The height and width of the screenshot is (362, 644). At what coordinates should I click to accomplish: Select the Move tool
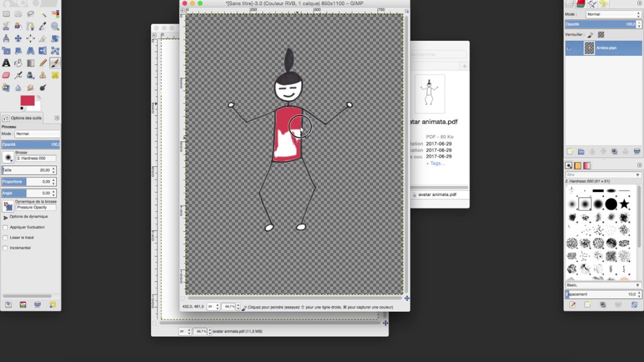pos(18,38)
